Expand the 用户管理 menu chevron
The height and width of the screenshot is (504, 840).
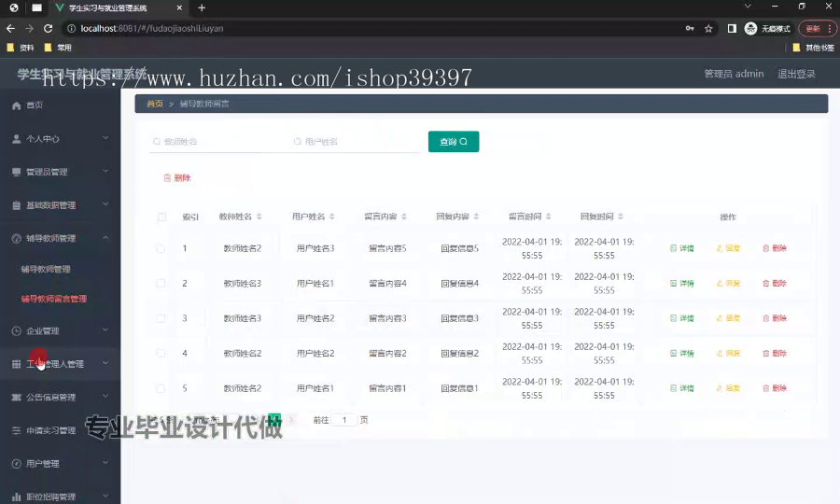105,463
